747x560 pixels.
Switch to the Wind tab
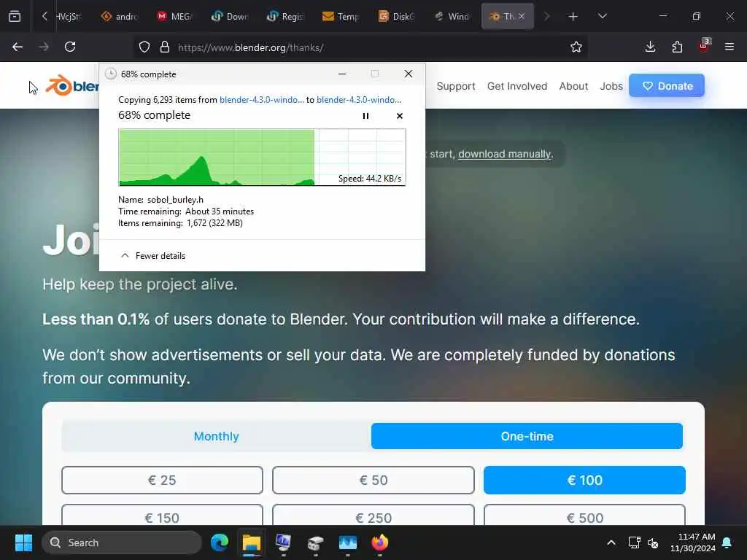click(451, 17)
